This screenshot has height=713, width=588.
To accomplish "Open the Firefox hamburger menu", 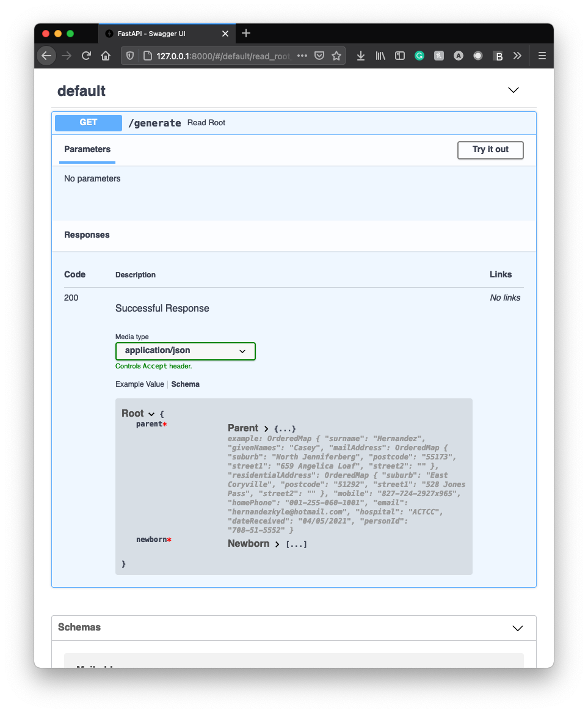I will pos(542,56).
